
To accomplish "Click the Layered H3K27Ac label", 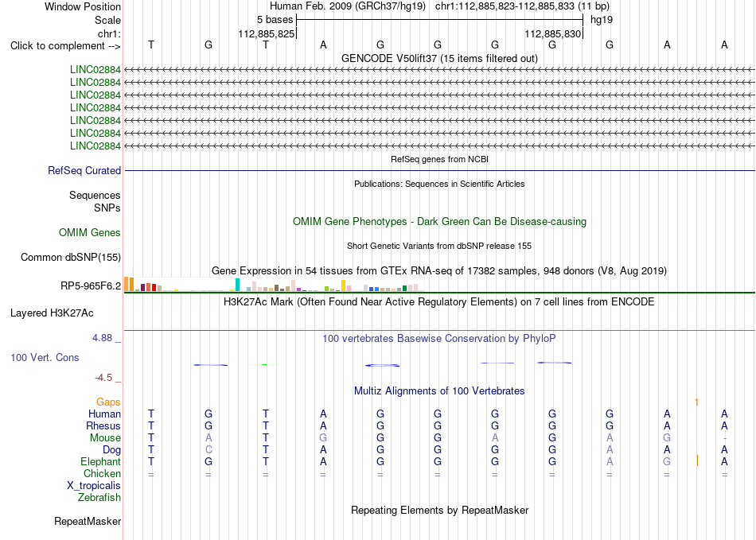I will [52, 313].
